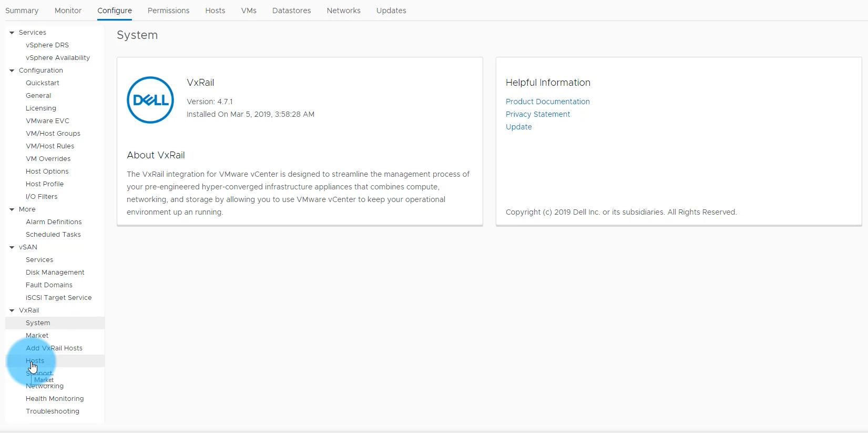This screenshot has width=868, height=433.
Task: Select Licensing under Configuration
Action: tap(40, 108)
